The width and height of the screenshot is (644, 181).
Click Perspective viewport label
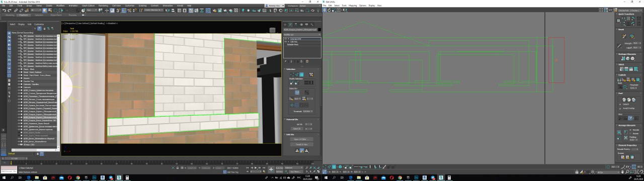point(70,23)
